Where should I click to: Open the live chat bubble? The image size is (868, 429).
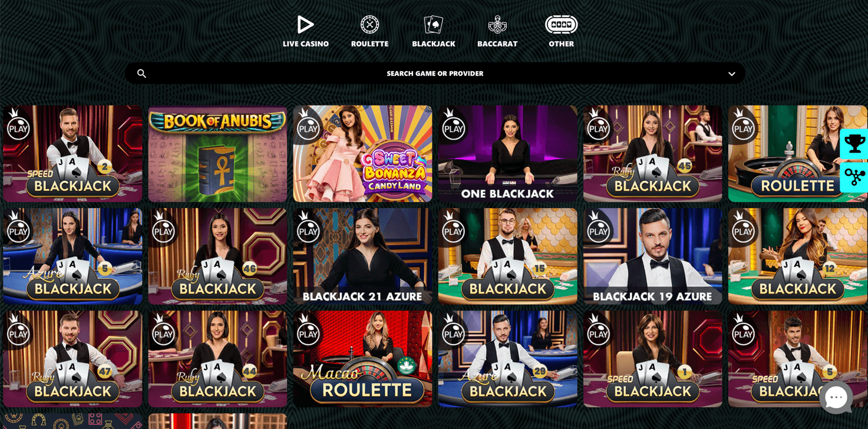[836, 398]
